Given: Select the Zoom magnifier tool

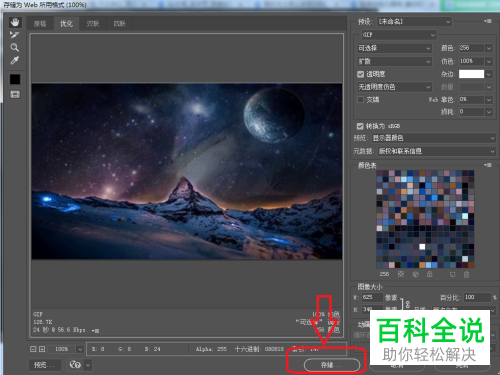Looking at the screenshot, I should (15, 47).
